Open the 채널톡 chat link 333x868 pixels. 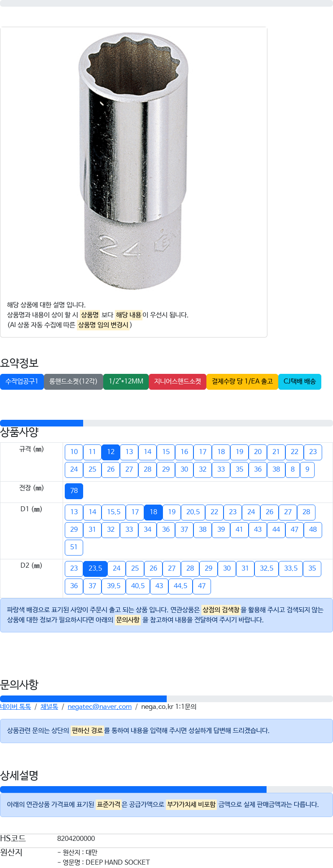pos(49,707)
